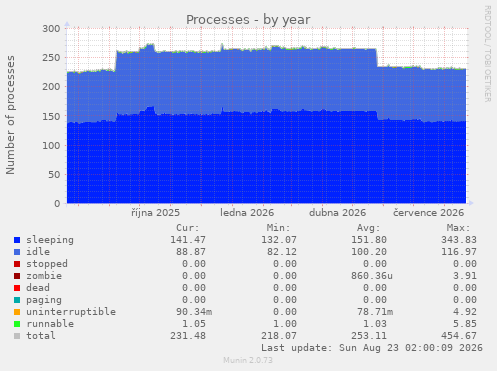Select the 'total' legend label
This screenshot has height=371, width=497.
[x=41, y=336]
